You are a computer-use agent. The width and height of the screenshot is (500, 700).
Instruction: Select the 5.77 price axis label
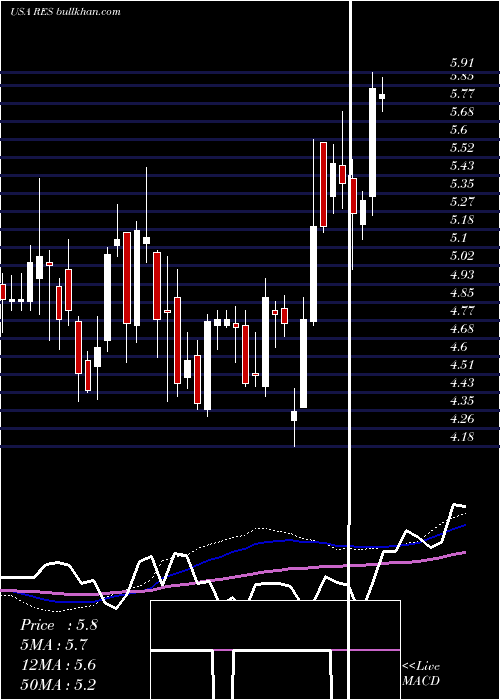click(462, 94)
